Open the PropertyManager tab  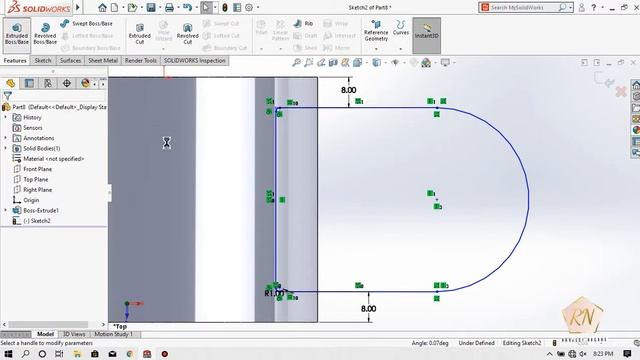(29, 83)
